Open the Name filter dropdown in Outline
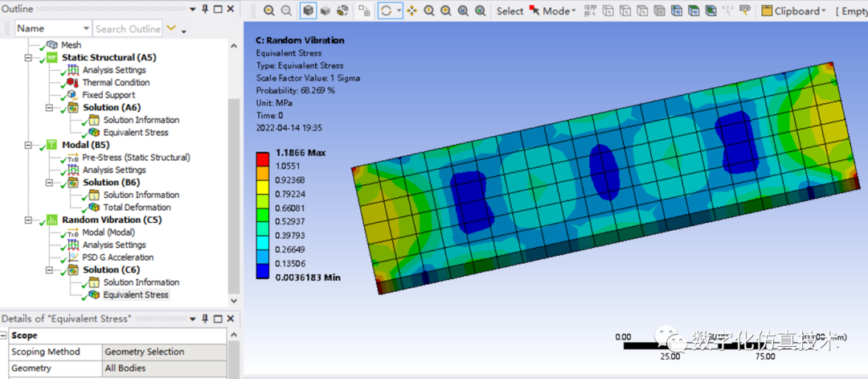 86,29
